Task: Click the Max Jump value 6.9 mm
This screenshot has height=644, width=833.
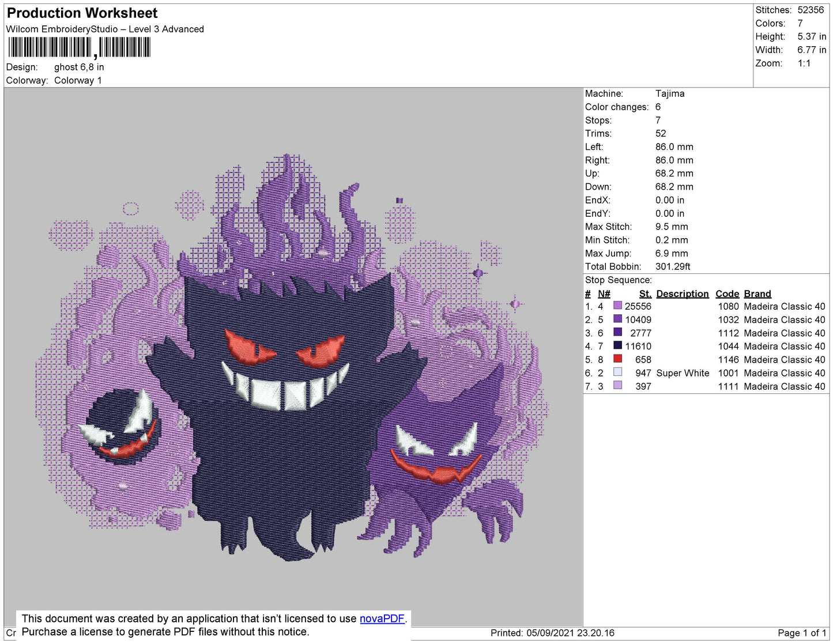Action: pyautogui.click(x=672, y=253)
